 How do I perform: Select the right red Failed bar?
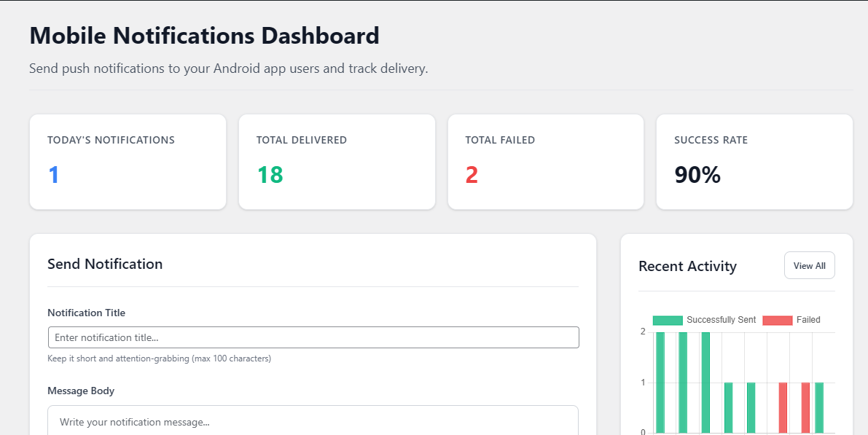[x=805, y=408]
